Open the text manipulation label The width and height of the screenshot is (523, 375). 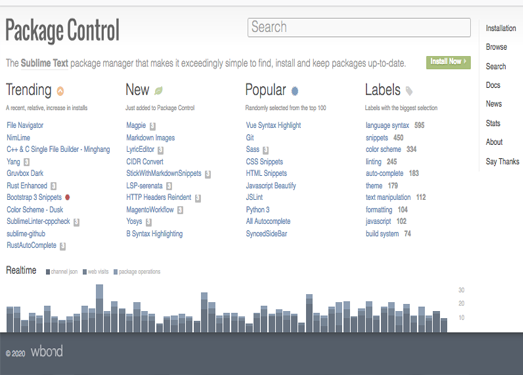[x=388, y=197]
